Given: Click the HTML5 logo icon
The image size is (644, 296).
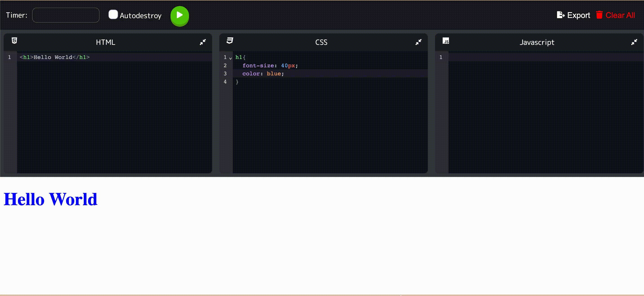Looking at the screenshot, I should [15, 40].
